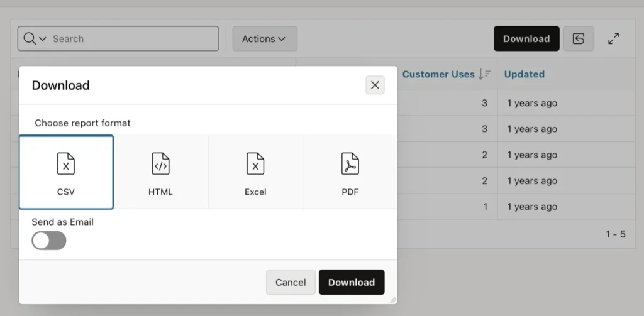Sort by Customer Uses column header
This screenshot has height=316, width=644.
438,74
